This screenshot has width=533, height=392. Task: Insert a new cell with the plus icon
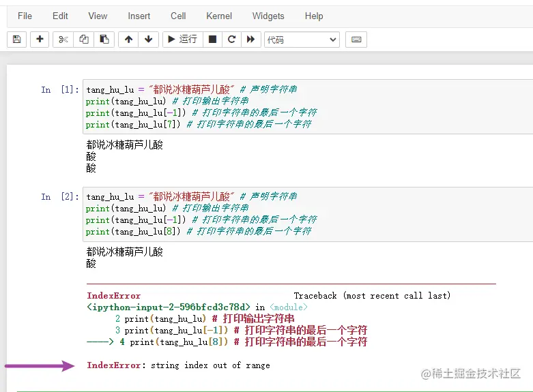point(40,40)
